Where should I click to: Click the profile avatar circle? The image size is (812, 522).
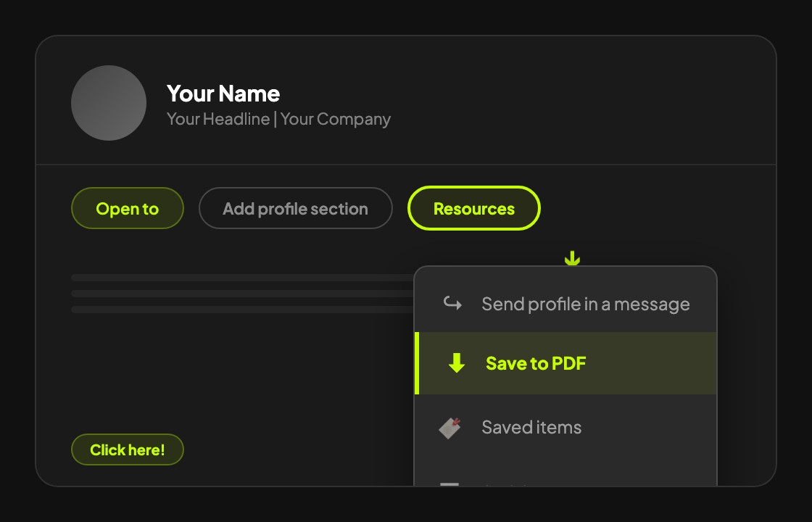coord(109,103)
